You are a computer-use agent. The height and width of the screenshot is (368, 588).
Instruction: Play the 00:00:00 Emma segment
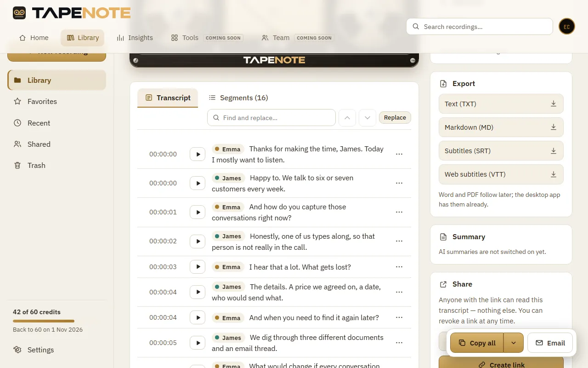pyautogui.click(x=198, y=154)
